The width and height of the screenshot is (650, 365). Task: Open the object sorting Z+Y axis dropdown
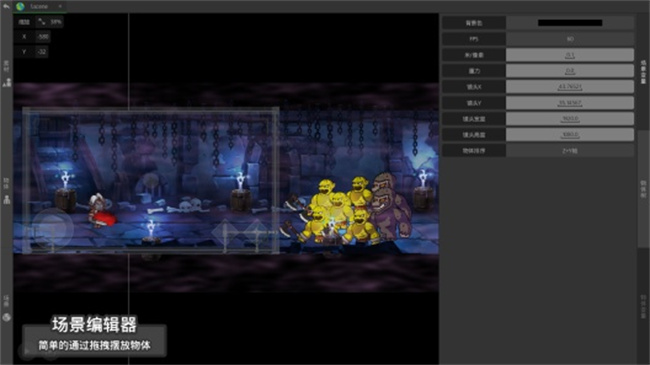pyautogui.click(x=570, y=151)
